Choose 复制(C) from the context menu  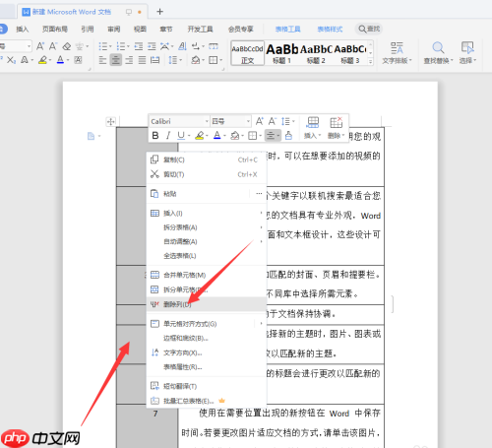(207, 160)
